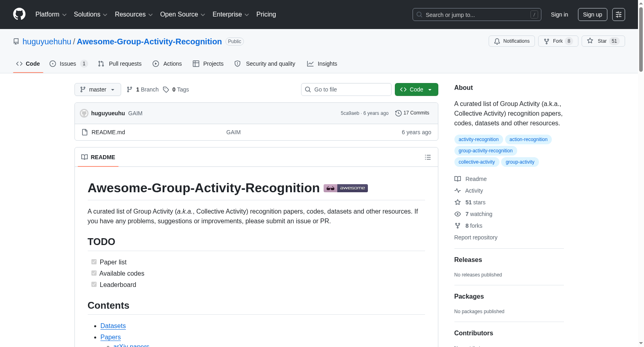Toggle the Leaderboard checkbox
The width and height of the screenshot is (644, 347).
[x=94, y=284]
